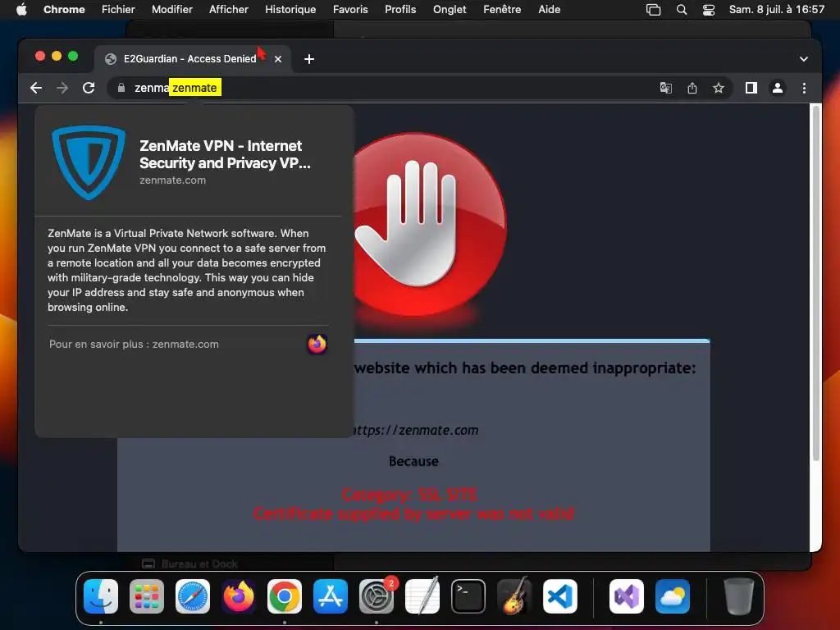Viewport: 840px width, 630px height.
Task: Open System Settings from the Dock
Action: click(x=377, y=596)
